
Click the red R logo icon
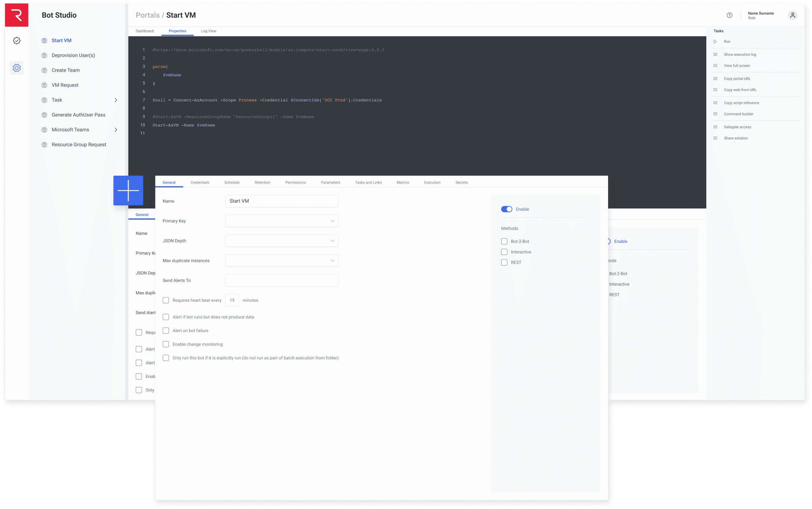click(x=16, y=15)
